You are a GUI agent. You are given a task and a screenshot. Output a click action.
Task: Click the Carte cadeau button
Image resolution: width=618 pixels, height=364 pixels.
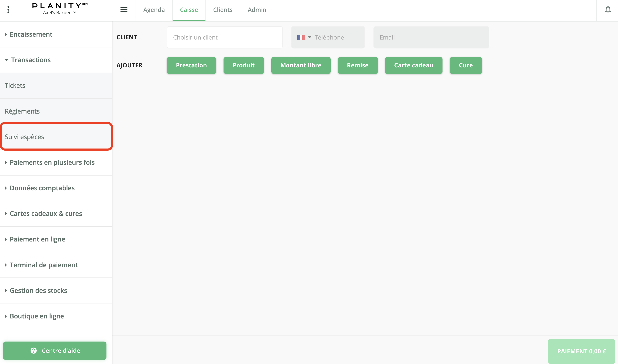coord(413,65)
